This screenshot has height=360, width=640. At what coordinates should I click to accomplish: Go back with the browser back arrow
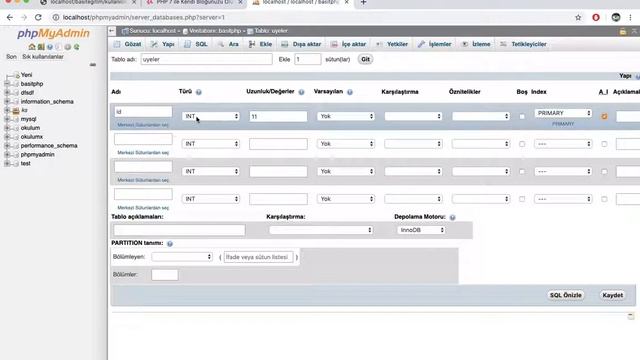click(10, 18)
